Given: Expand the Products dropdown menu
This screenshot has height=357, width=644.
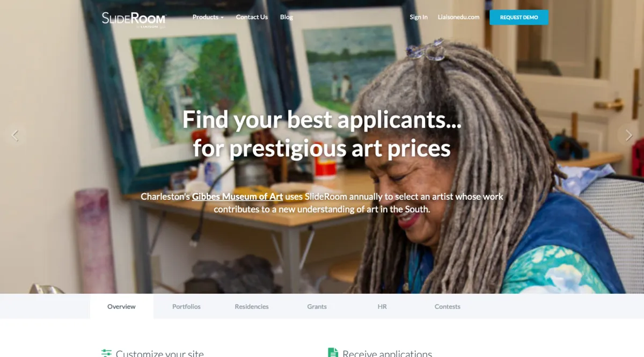Looking at the screenshot, I should (x=208, y=17).
